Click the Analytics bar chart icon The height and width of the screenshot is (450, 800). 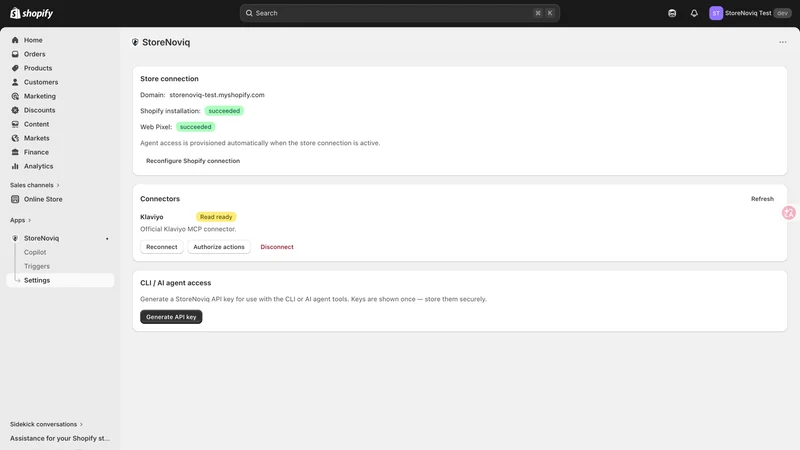(x=15, y=166)
